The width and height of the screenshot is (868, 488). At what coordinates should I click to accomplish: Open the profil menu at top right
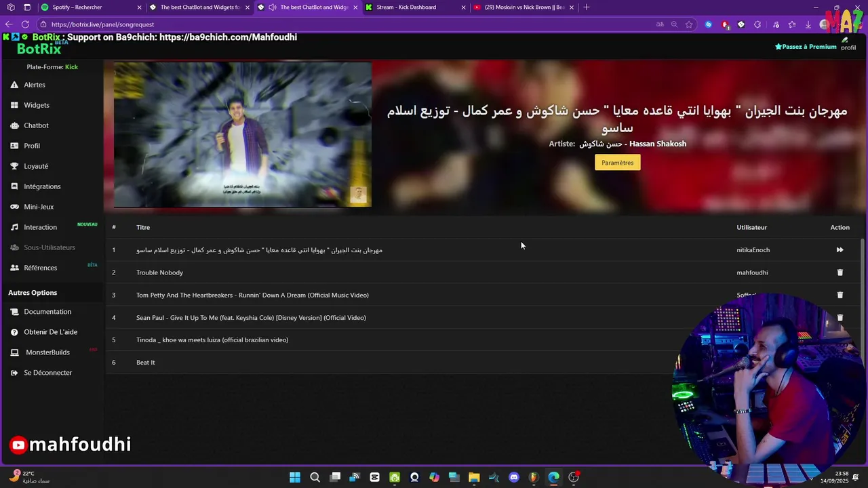tap(848, 44)
